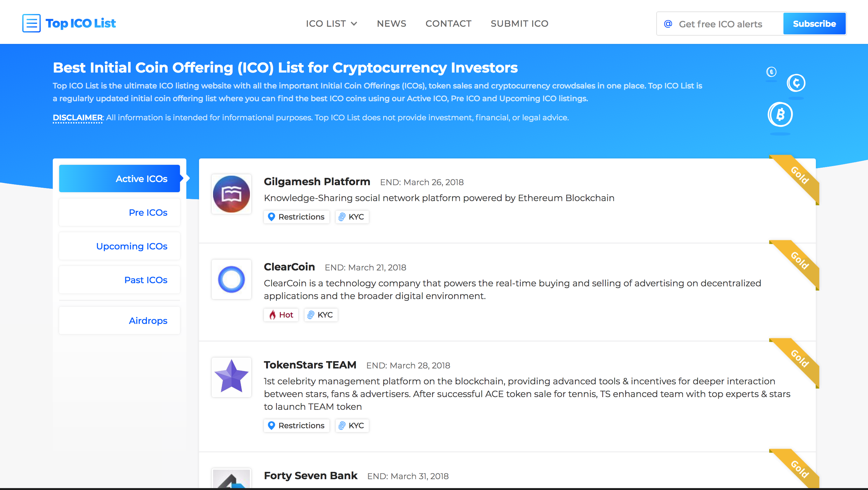Click the Forty Seven Bank logo thumbnail
The width and height of the screenshot is (868, 490).
tap(231, 479)
